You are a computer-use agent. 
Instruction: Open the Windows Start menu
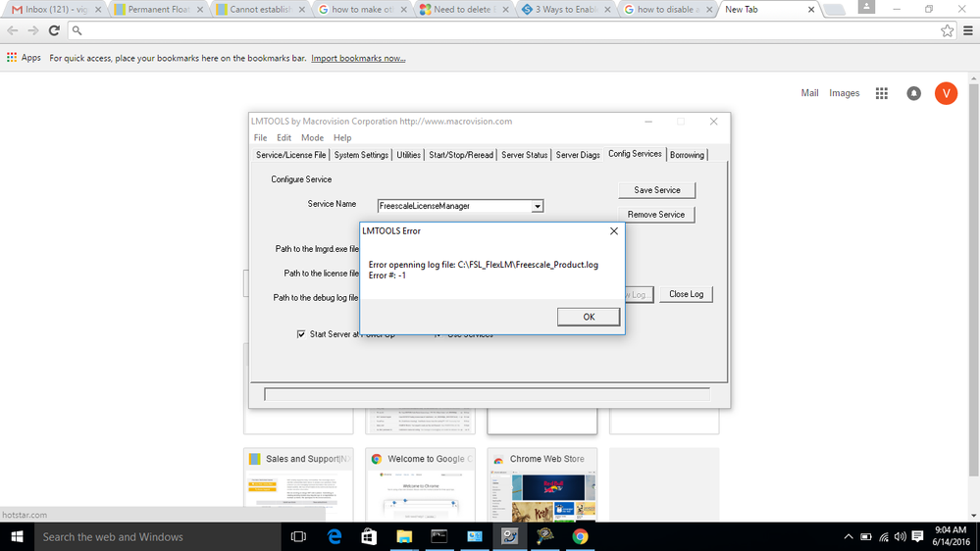click(x=17, y=536)
